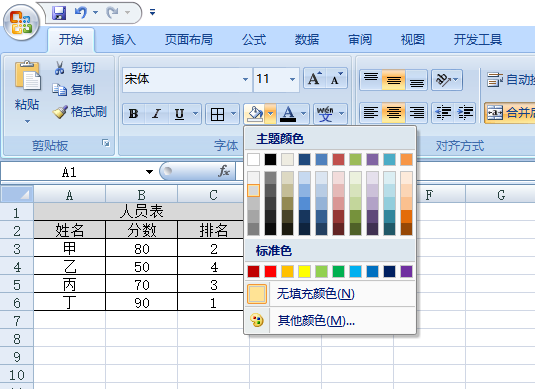Open underline style dropdown arrow
This screenshot has width=535, height=389.
click(x=196, y=114)
